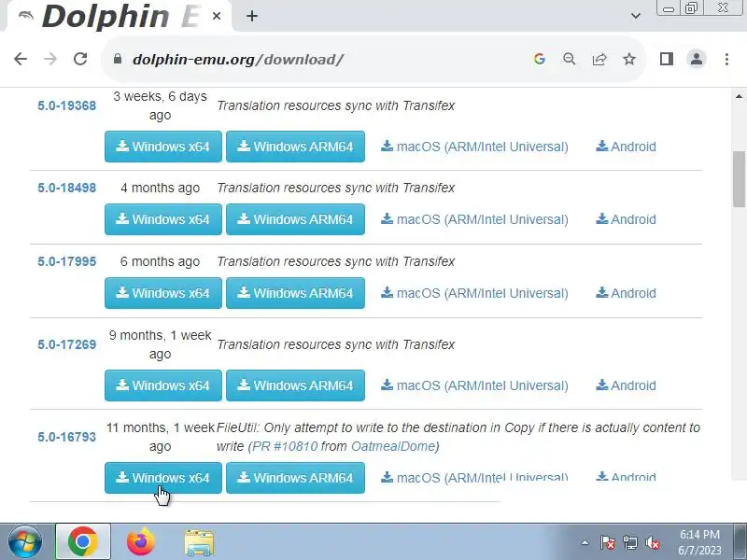Click the scrollbar up arrow
This screenshot has height=560, width=747.
pyautogui.click(x=739, y=96)
